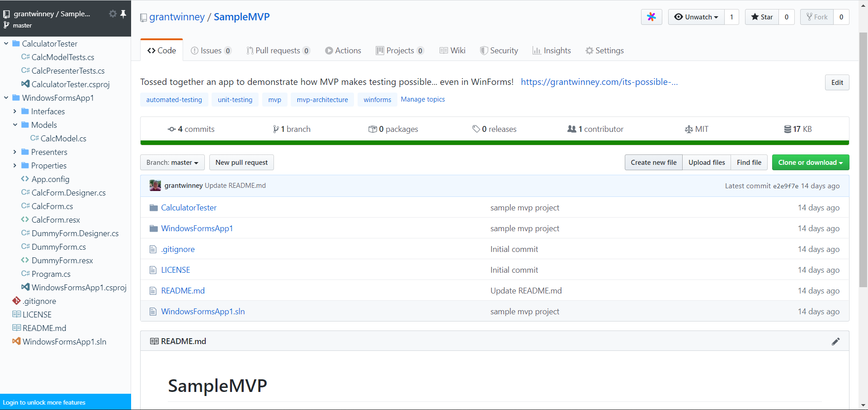Click the CalculatorTester folder icon in file list
868x410 pixels.
[x=154, y=208]
